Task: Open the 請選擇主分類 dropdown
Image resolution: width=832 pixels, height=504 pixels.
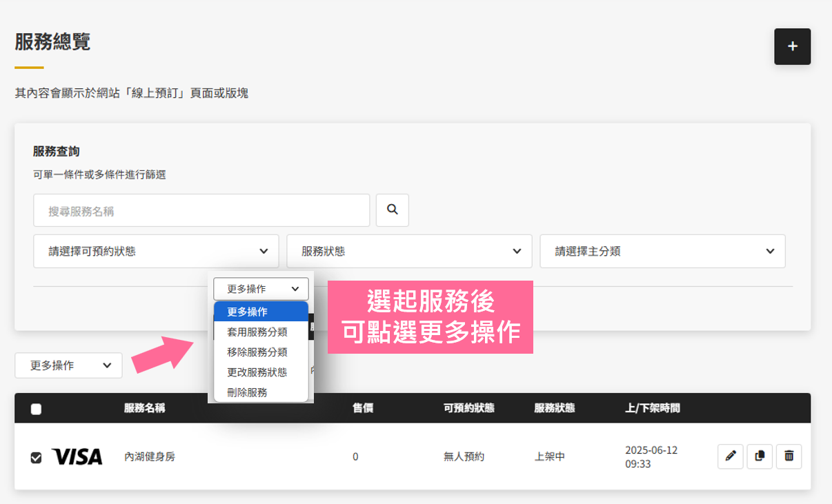Action: (x=662, y=252)
